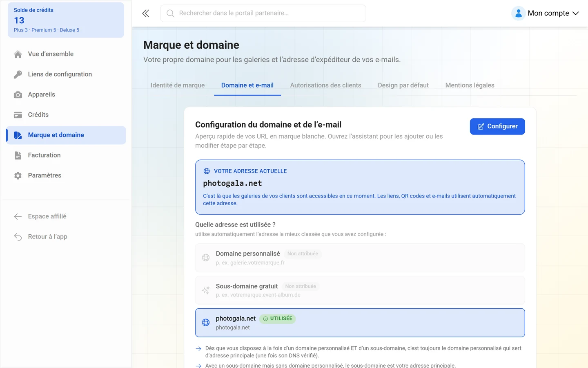Switch to Design par défaut tab

click(x=403, y=85)
